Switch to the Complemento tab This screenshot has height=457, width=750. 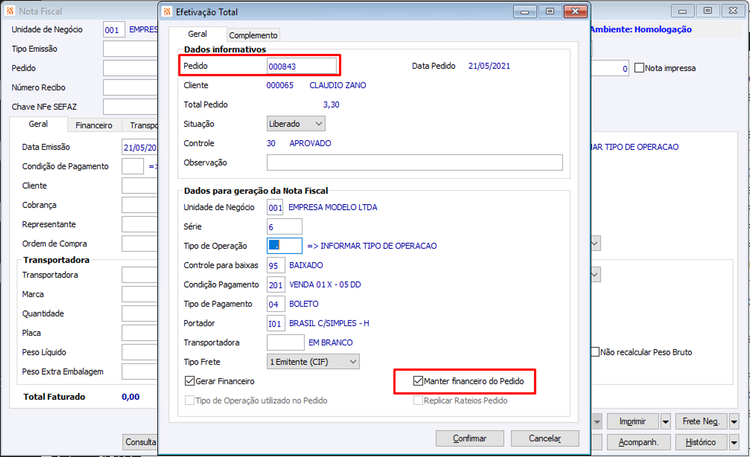(253, 35)
